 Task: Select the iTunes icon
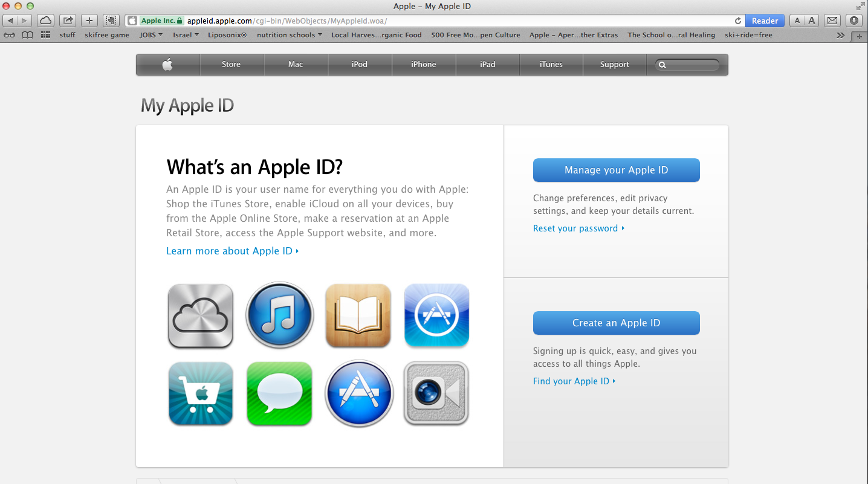click(279, 315)
